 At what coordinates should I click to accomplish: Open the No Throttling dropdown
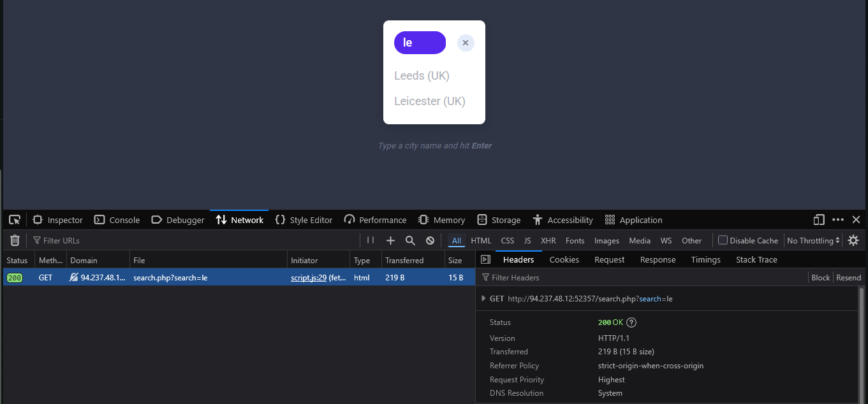(x=813, y=240)
